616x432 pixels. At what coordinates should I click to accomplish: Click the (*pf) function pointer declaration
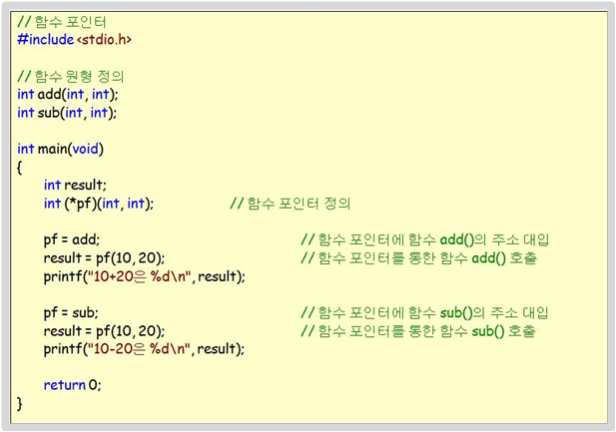99,203
